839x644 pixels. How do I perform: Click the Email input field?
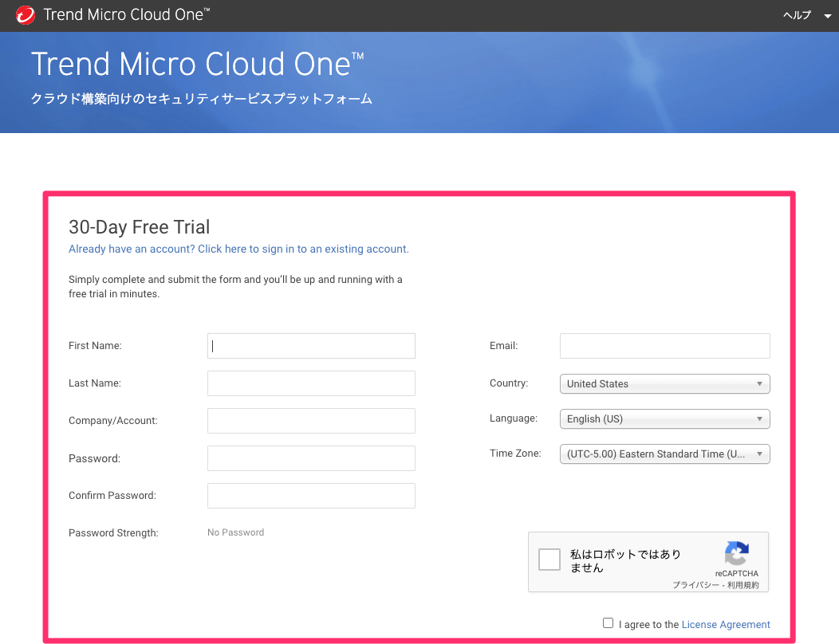[x=664, y=345]
